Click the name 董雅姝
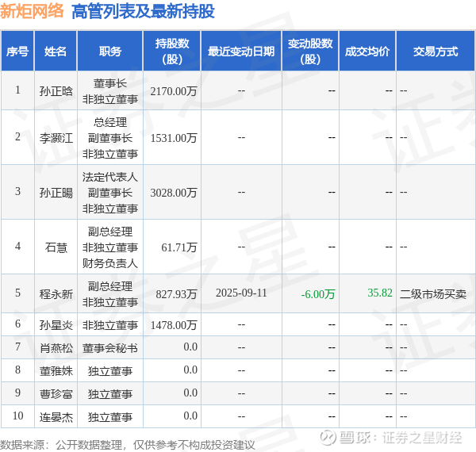The width and height of the screenshot is (476, 452). coord(56,371)
